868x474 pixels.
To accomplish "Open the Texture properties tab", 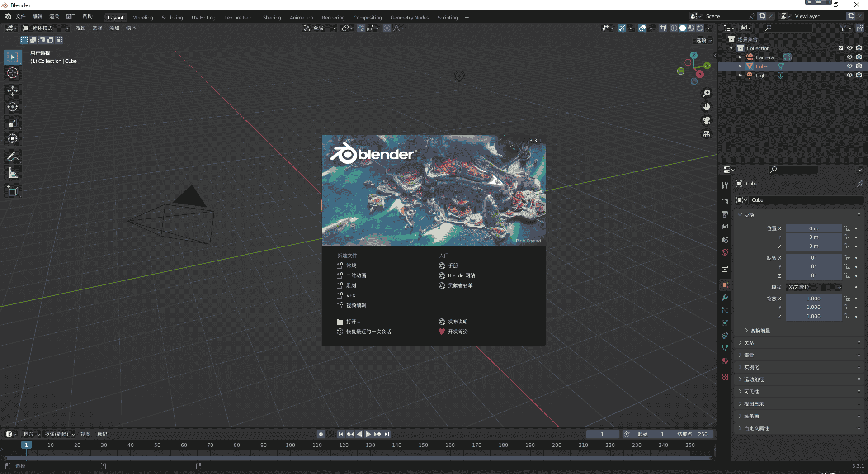I will coord(725,377).
